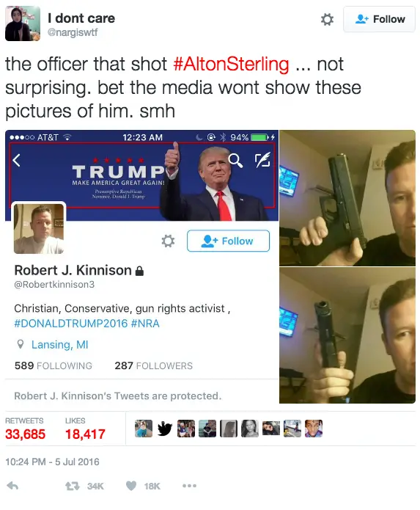This screenshot has height=510, width=420.
Task: Open the three-dot more options menu
Action: (189, 486)
